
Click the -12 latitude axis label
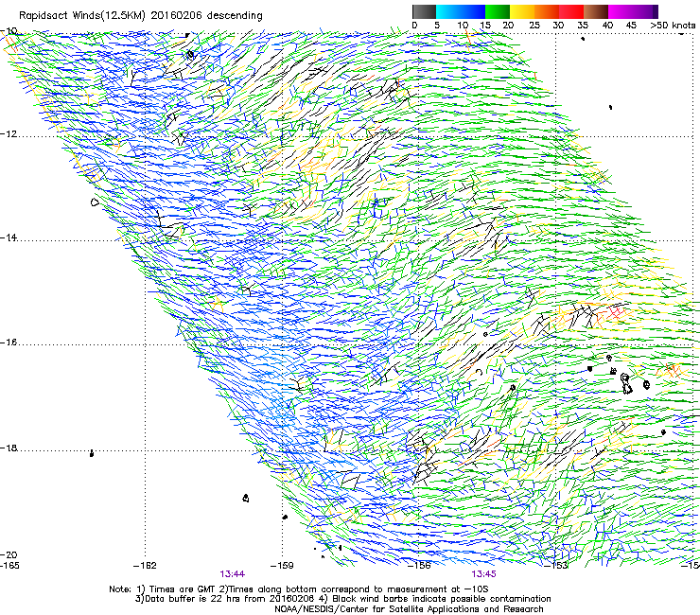pos(9,134)
